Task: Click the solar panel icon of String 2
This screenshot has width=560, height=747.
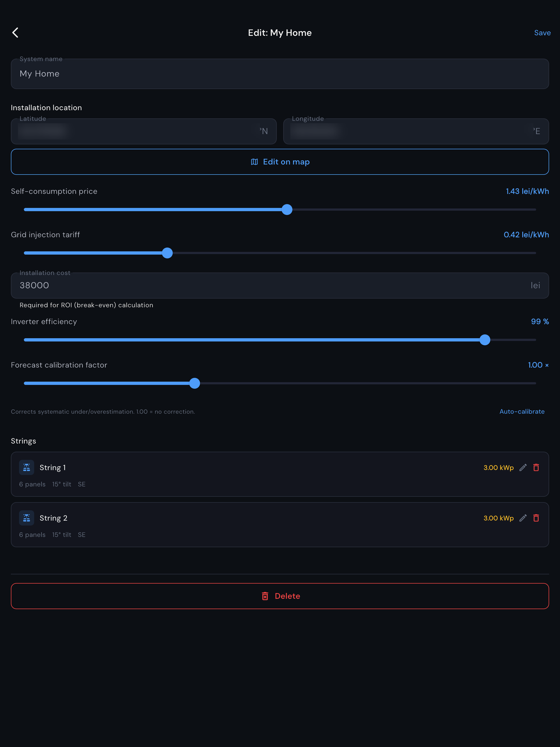Action: point(27,518)
